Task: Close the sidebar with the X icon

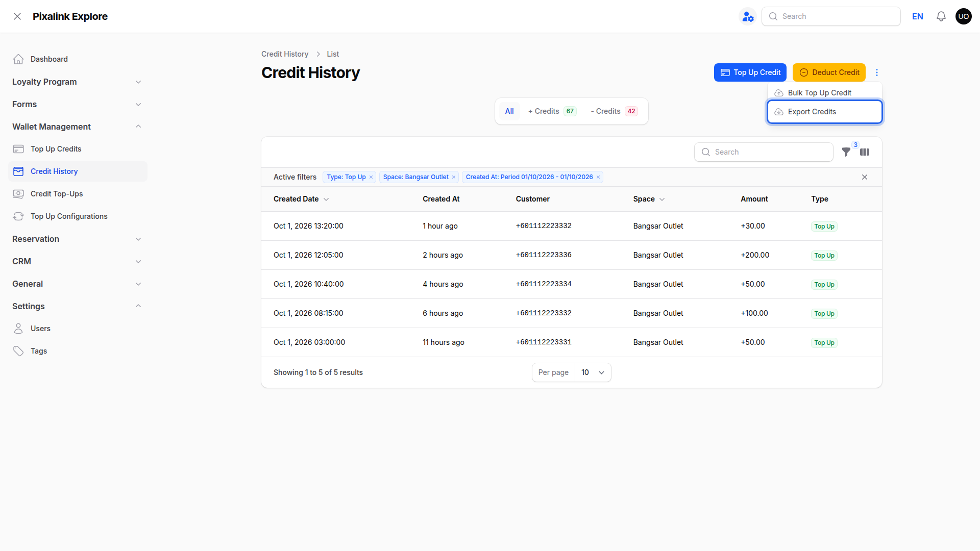Action: tap(17, 16)
